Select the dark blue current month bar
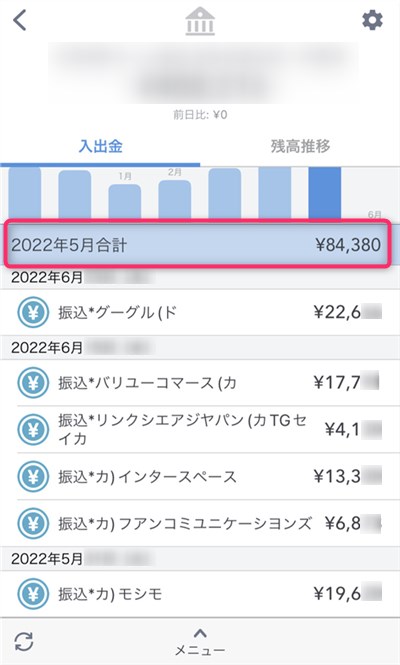The width and height of the screenshot is (400, 665). coord(324,193)
